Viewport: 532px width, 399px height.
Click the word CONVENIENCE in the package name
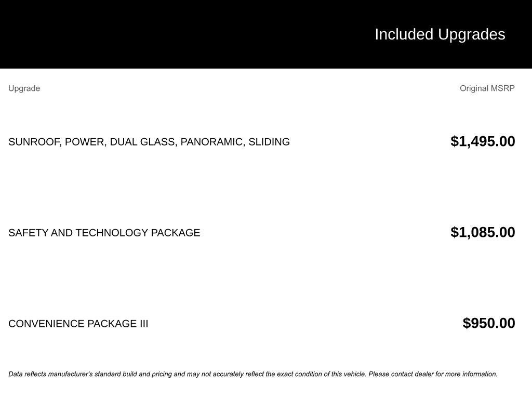click(x=46, y=324)
